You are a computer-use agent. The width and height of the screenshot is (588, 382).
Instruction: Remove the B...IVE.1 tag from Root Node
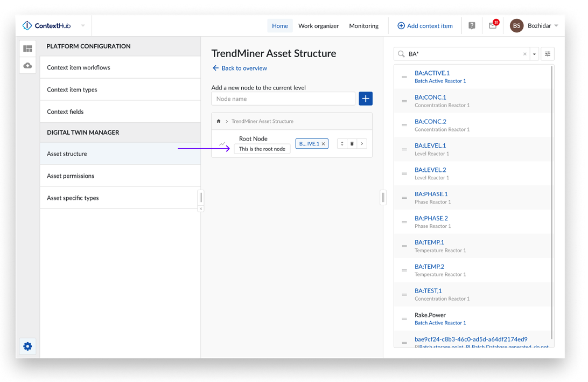click(323, 144)
